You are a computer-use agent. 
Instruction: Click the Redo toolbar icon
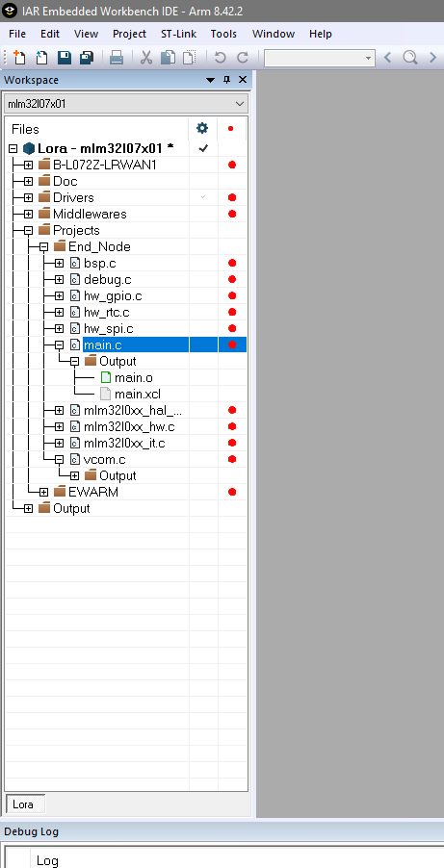[243, 57]
